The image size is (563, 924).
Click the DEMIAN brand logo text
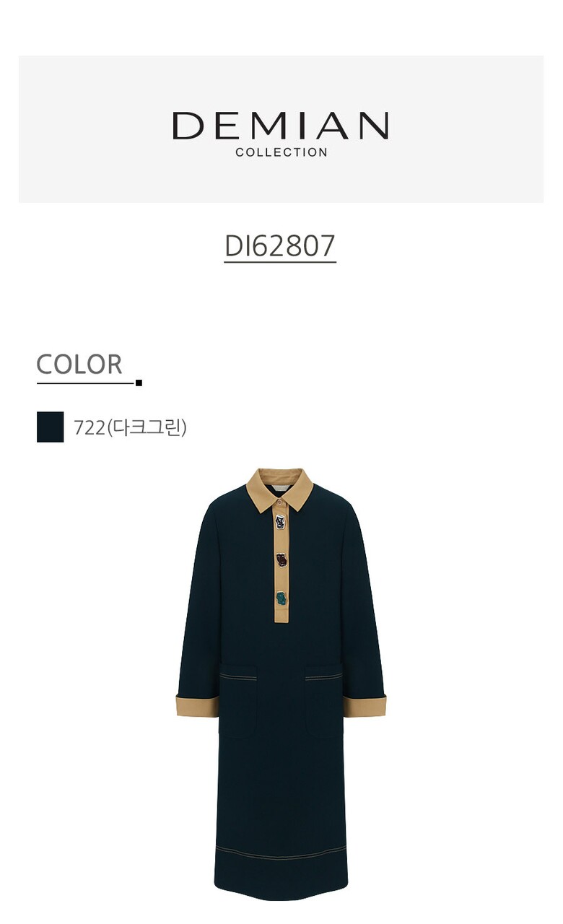coord(281,126)
